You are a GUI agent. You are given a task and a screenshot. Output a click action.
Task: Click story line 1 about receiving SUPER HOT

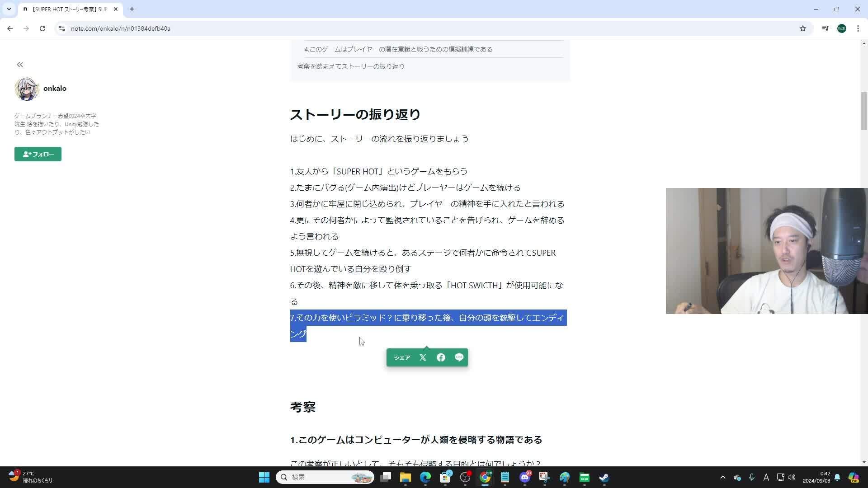[379, 171]
